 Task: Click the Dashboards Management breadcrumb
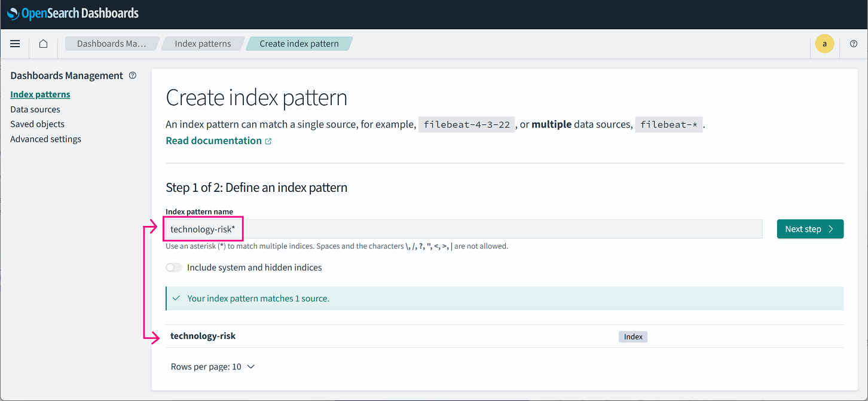tap(111, 44)
